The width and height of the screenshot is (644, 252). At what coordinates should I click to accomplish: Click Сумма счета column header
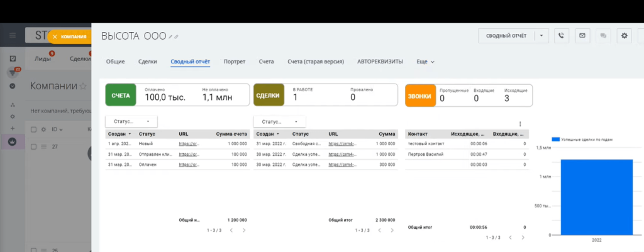(231, 134)
